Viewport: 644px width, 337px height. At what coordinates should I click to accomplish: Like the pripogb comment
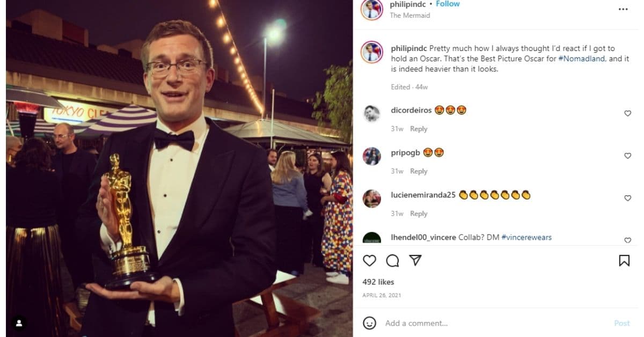(x=627, y=156)
